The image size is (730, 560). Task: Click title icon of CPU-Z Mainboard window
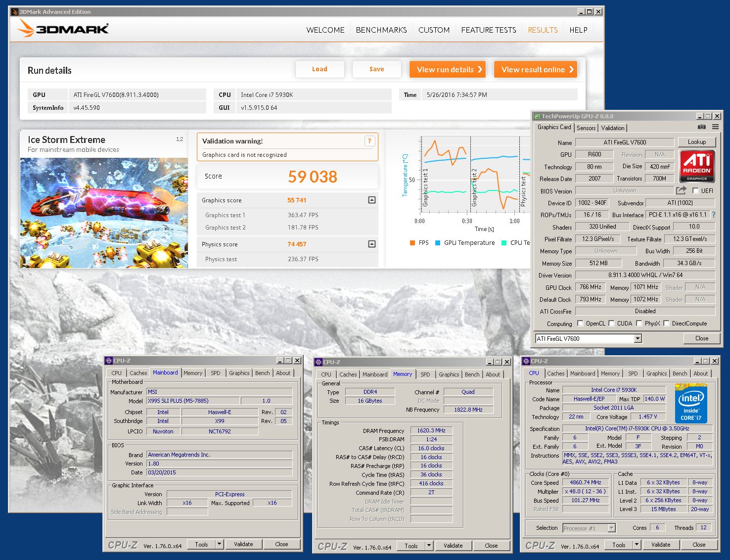tap(109, 361)
